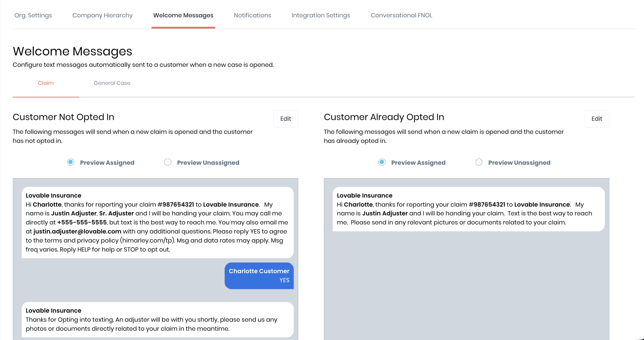This screenshot has height=340, width=644.
Task: Switch to Conversational FNOL tab
Action: coord(401,15)
